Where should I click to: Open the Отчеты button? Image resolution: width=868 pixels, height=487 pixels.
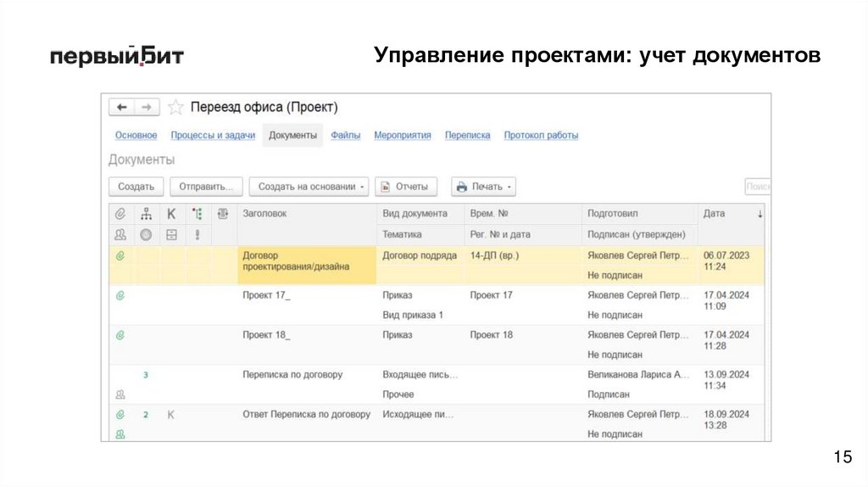406,187
